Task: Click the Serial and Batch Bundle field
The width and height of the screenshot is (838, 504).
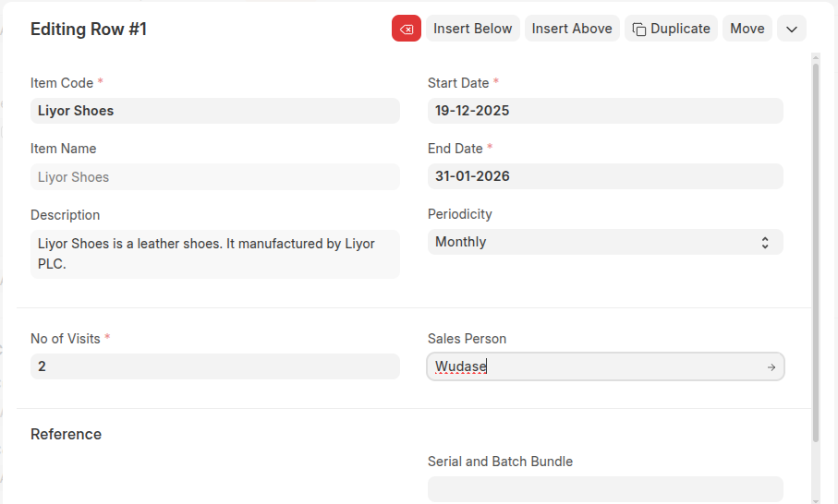Action: click(604, 488)
